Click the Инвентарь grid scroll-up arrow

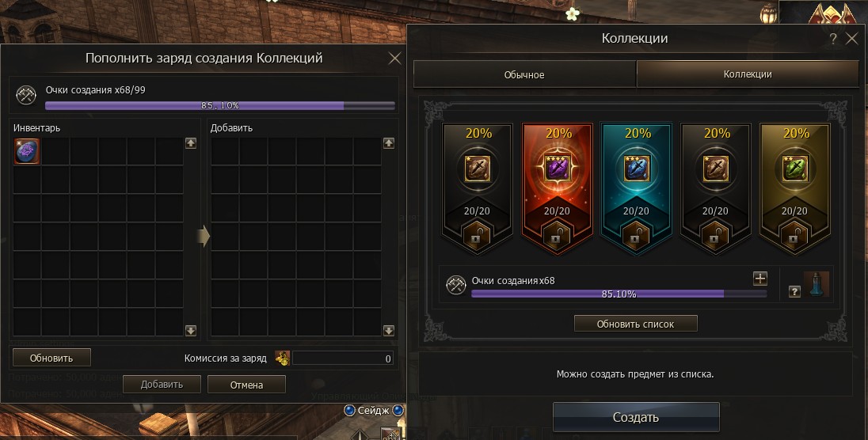[x=191, y=143]
